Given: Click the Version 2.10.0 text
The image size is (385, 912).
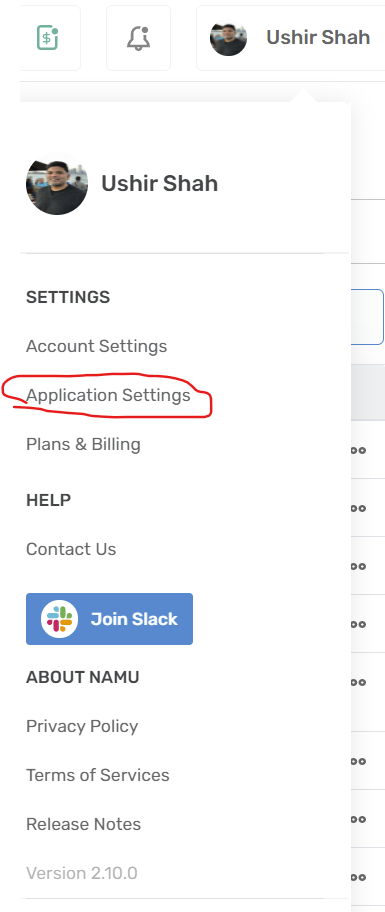Looking at the screenshot, I should [x=82, y=873].
